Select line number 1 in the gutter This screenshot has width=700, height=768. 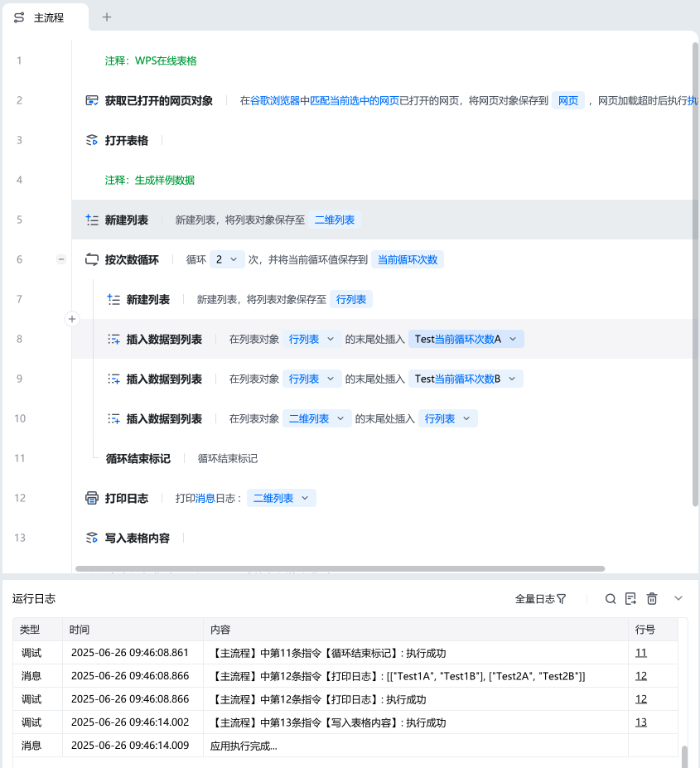click(19, 60)
